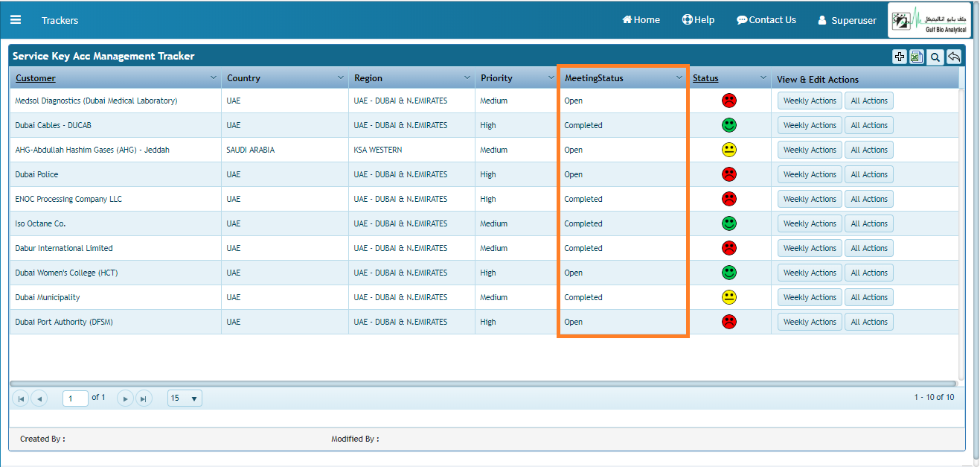Open Weekly Actions for Dubai Municipality
The width and height of the screenshot is (980, 467).
point(810,297)
